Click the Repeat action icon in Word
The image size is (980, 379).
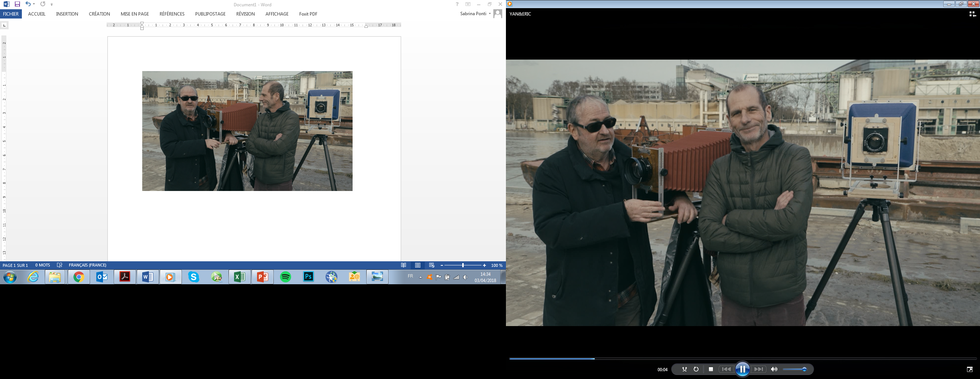point(43,4)
